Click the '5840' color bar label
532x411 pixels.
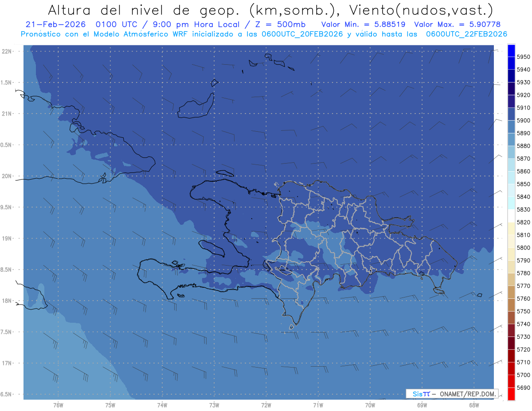pos(524,197)
